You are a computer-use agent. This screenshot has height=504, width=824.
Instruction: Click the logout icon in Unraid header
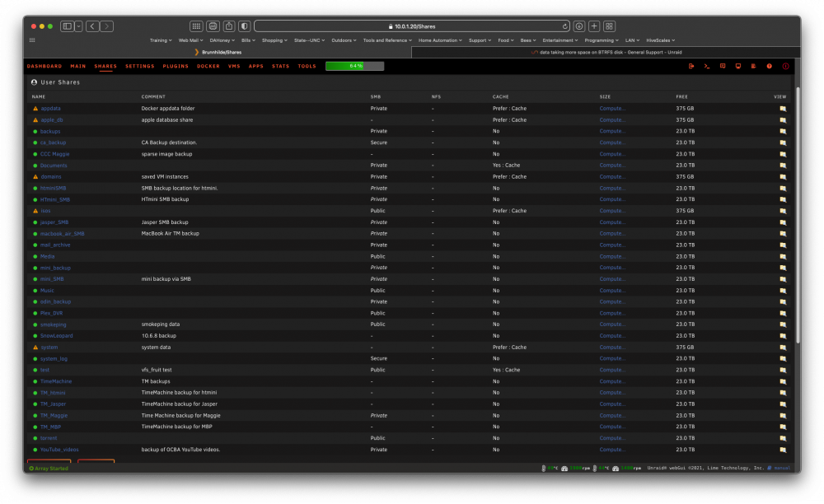coord(691,66)
